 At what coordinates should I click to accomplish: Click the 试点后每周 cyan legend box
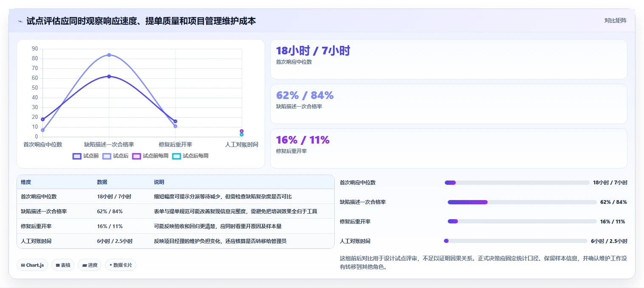click(176, 156)
